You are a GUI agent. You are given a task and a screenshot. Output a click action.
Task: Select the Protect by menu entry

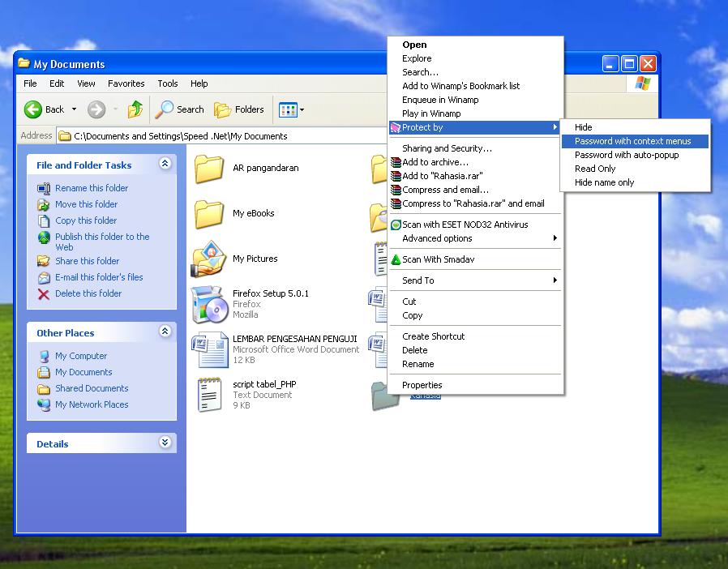(x=475, y=127)
